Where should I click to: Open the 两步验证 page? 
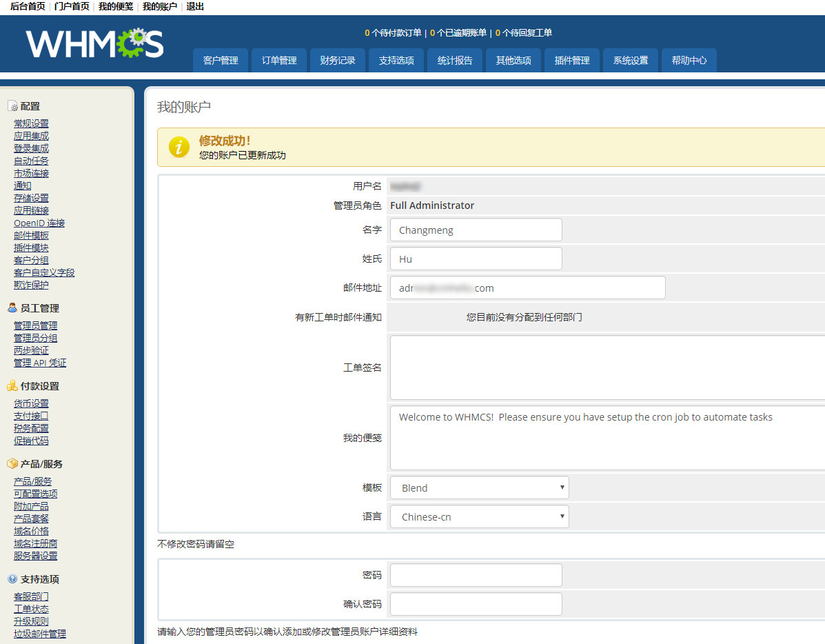[x=31, y=350]
